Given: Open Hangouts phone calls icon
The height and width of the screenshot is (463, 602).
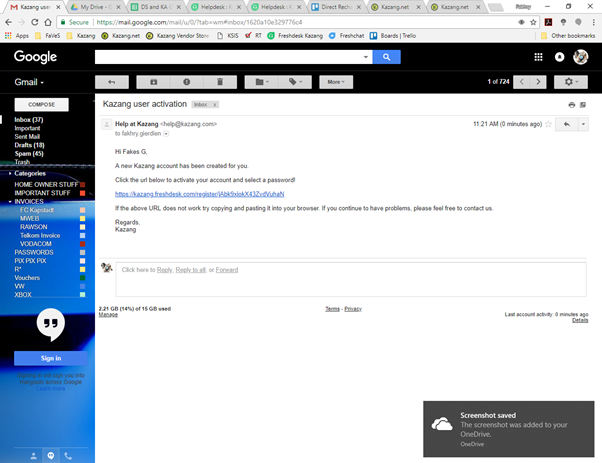Looking at the screenshot, I should [68, 456].
